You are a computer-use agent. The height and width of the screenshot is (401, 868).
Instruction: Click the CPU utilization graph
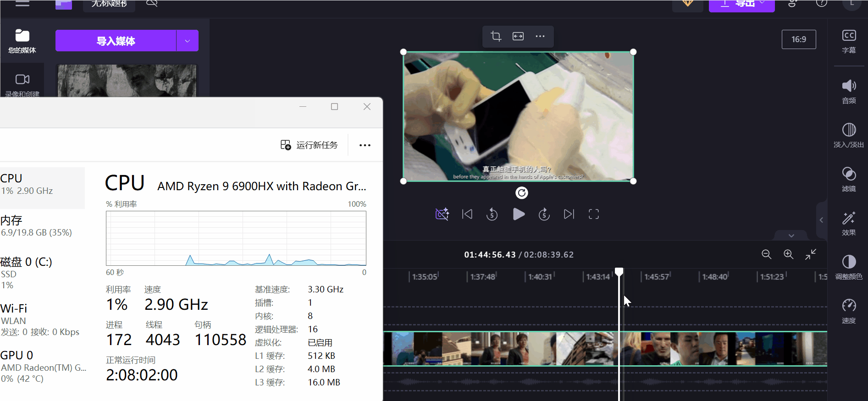point(236,238)
